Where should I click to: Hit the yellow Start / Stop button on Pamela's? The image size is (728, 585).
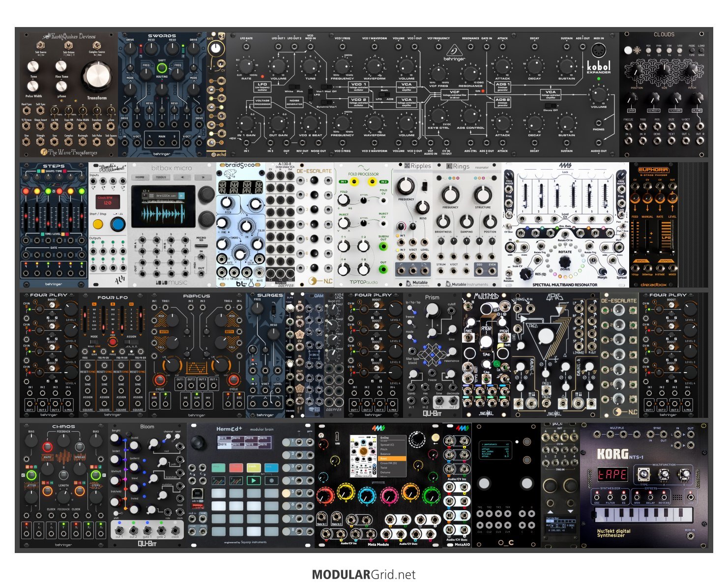click(98, 225)
